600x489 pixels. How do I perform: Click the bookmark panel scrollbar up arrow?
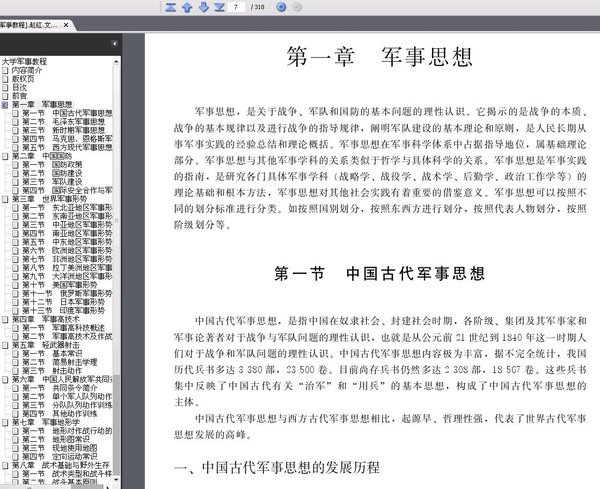coord(116,61)
